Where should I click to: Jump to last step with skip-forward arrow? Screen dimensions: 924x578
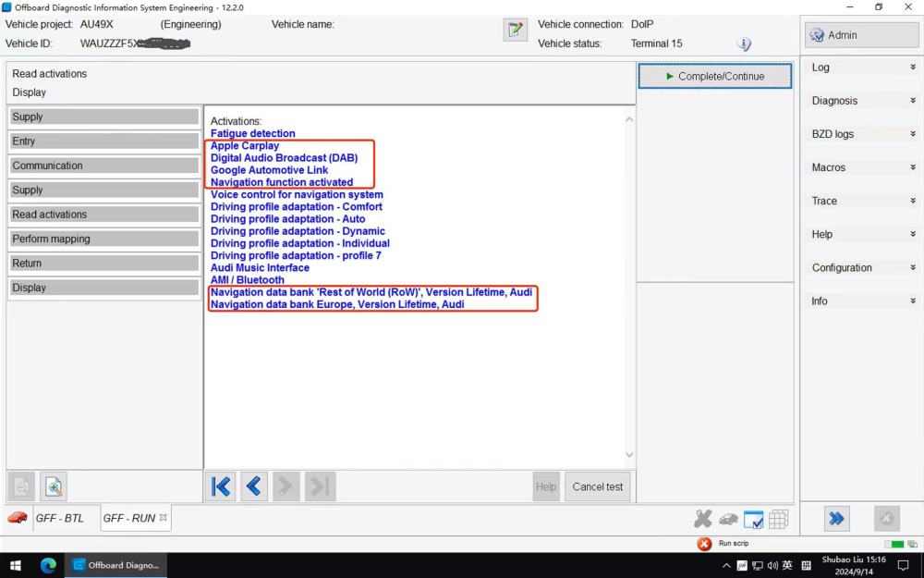[x=320, y=486]
